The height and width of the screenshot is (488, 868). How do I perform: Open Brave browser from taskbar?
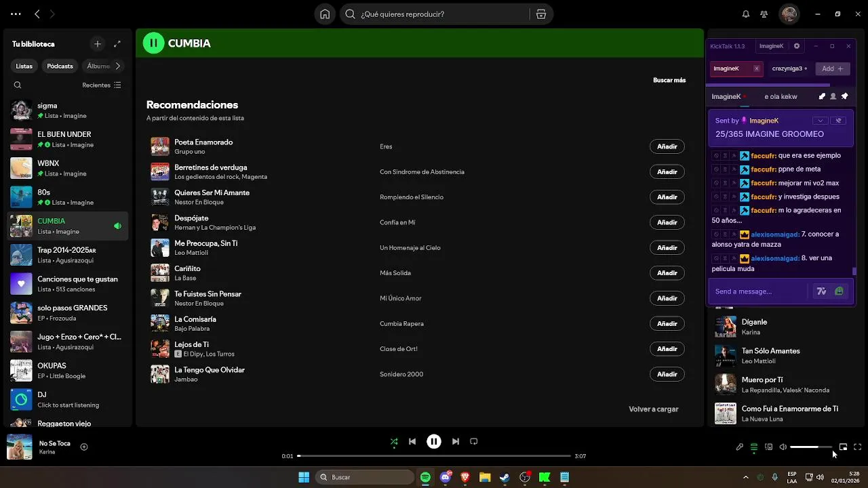coord(465,477)
